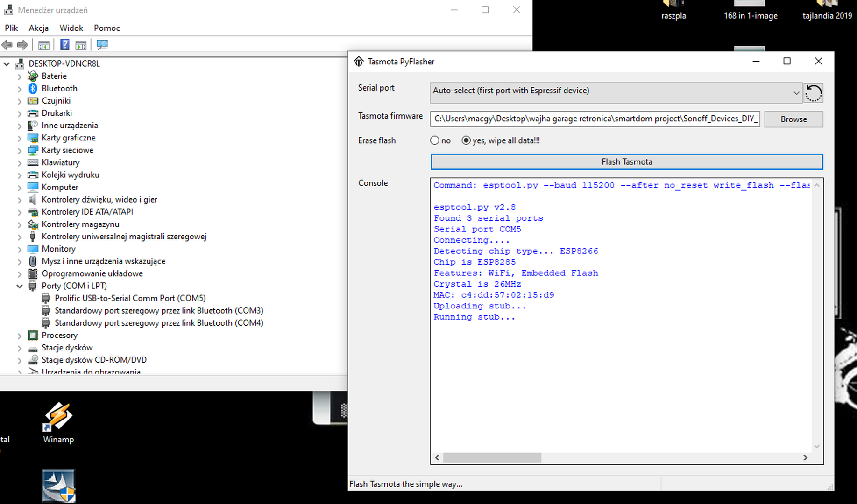
Task: Click the Komputer category icon
Action: [33, 187]
